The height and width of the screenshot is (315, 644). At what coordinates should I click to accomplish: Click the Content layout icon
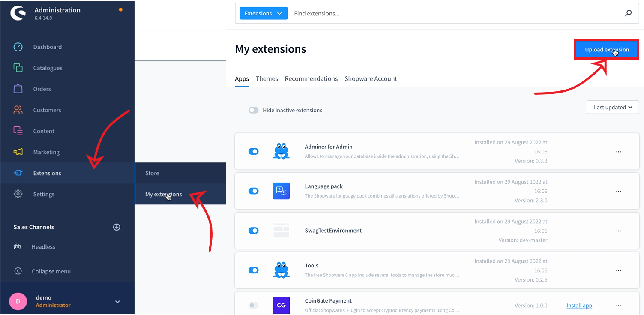click(18, 131)
